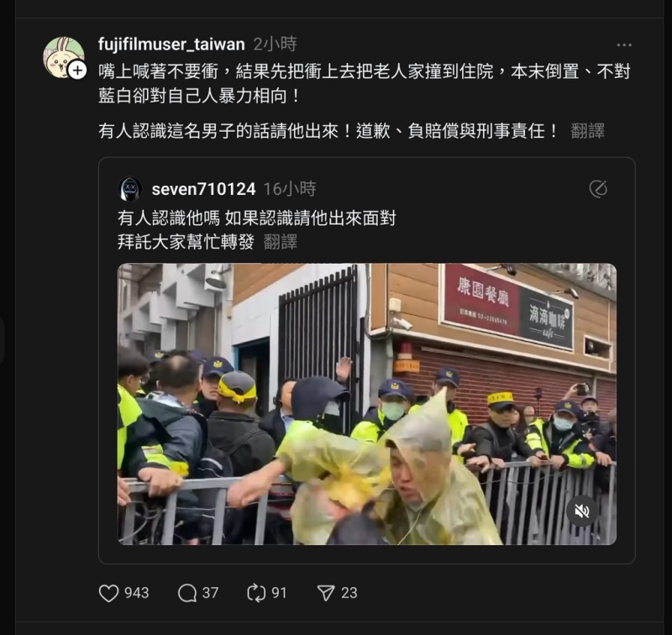Visit fujifilmuser_taiwan username link

point(171,45)
